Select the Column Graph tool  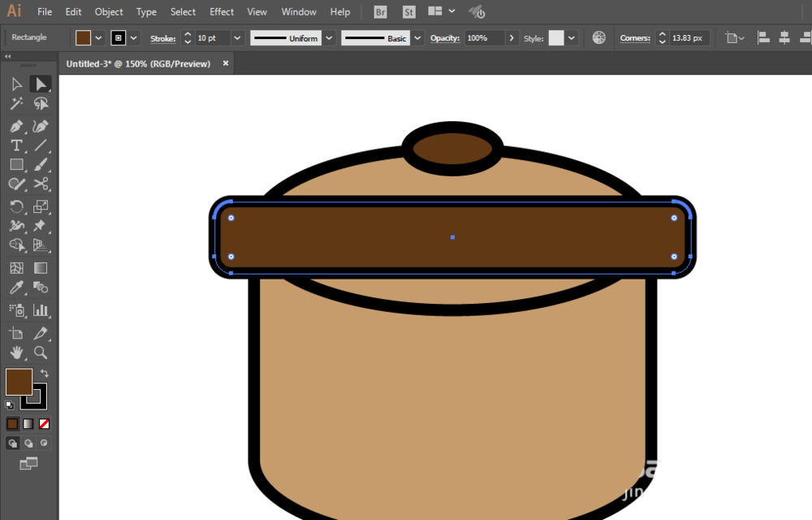point(41,310)
